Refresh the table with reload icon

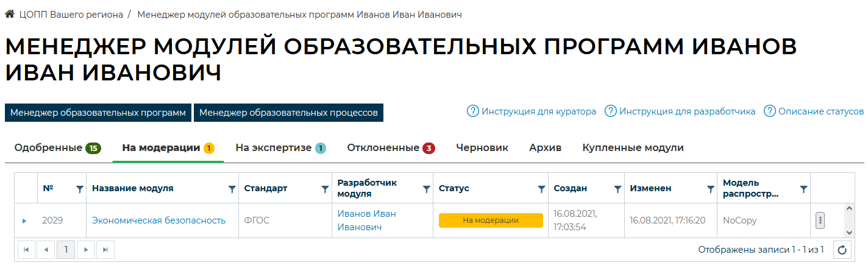842,250
